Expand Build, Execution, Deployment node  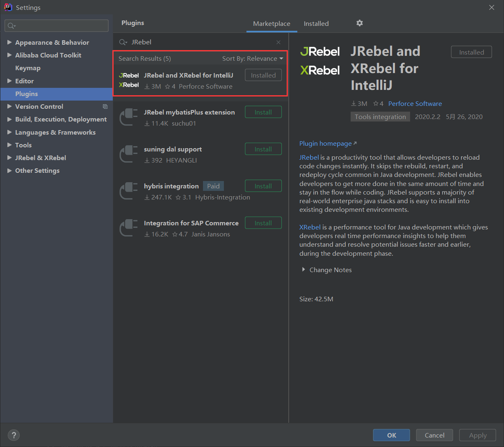tap(9, 119)
